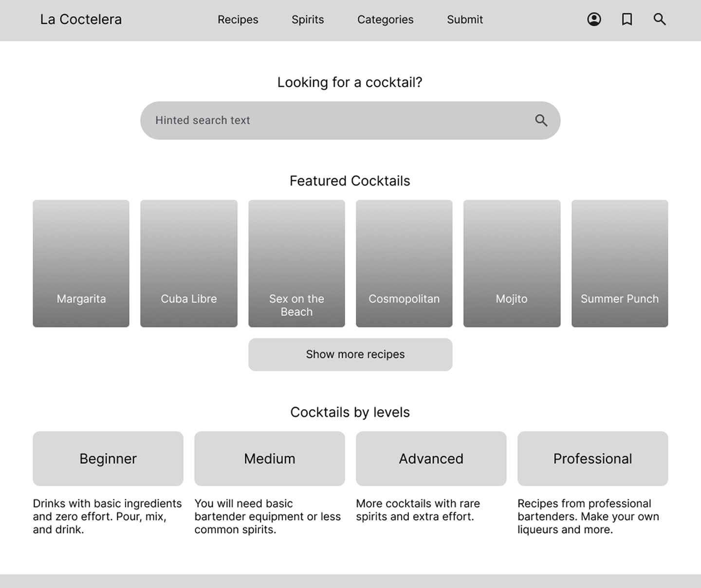This screenshot has height=588, width=701.
Task: Open the Spirits menu item
Action: 308,19
